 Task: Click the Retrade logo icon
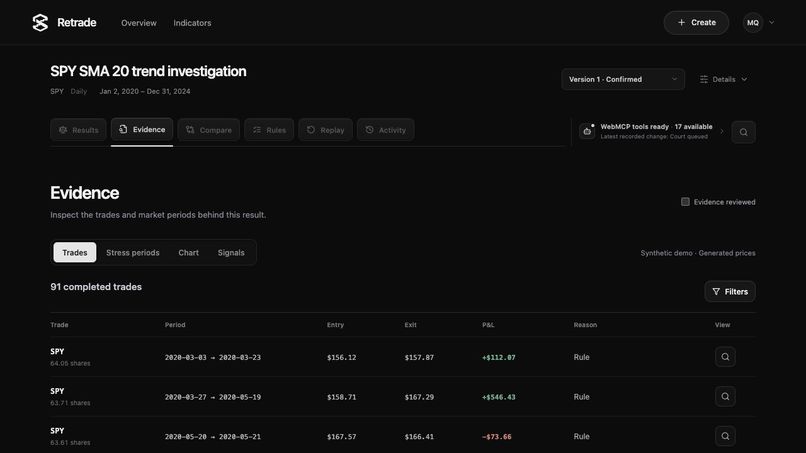[40, 23]
